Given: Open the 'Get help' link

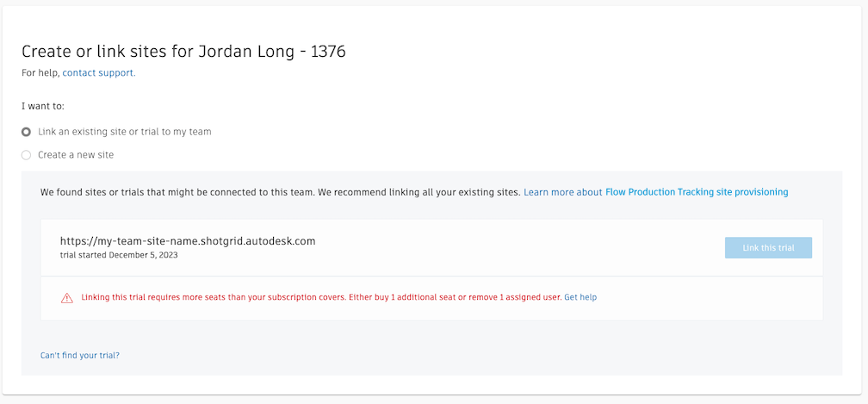Looking at the screenshot, I should [580, 297].
